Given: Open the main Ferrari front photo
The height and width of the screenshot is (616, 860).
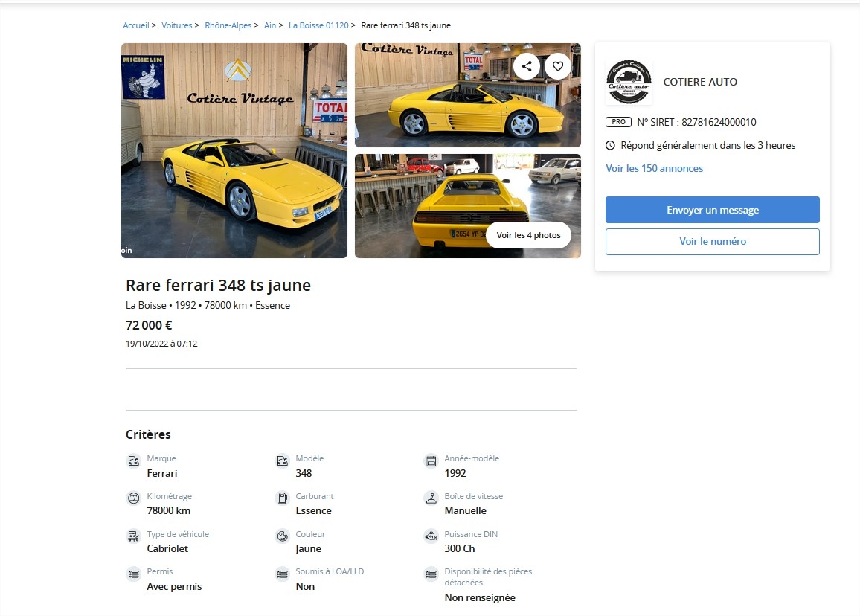Looking at the screenshot, I should pos(234,150).
